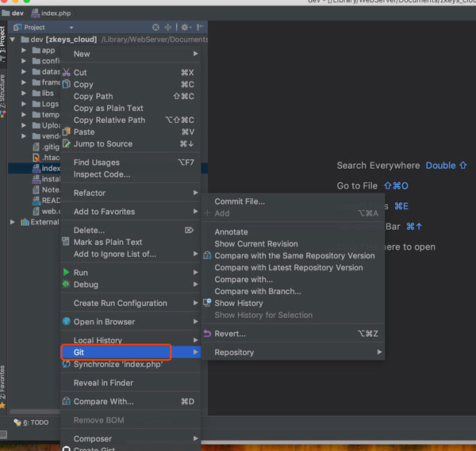This screenshot has height=451, width=476.
Task: Open Add to Ignore List of... submenu
Action: 131,254
